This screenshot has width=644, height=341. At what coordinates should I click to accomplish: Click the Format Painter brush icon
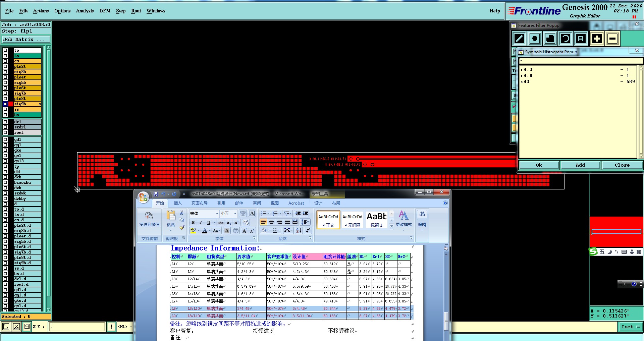click(x=181, y=227)
